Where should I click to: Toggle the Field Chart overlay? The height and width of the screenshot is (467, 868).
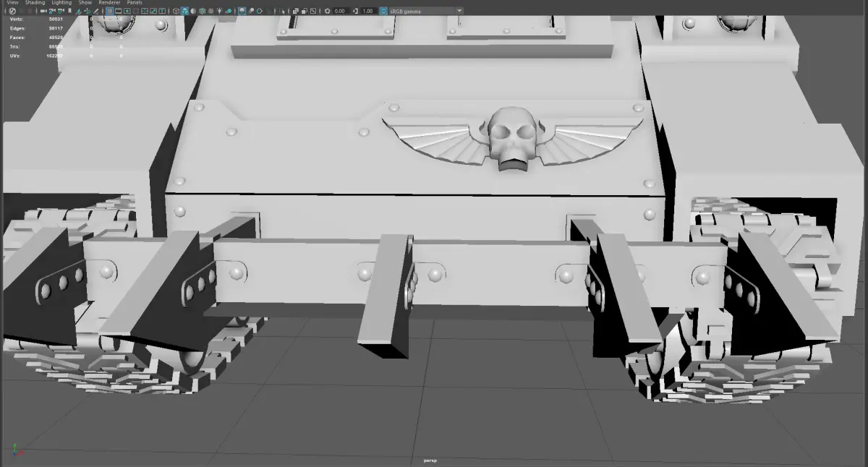pos(145,11)
